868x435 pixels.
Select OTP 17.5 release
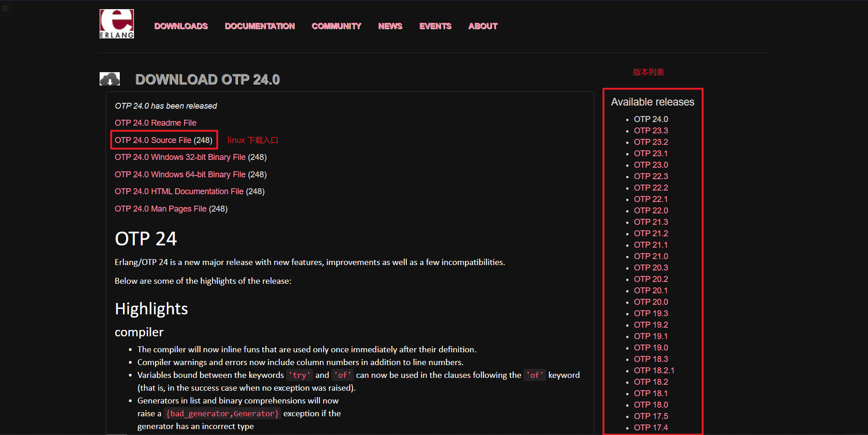click(x=651, y=416)
